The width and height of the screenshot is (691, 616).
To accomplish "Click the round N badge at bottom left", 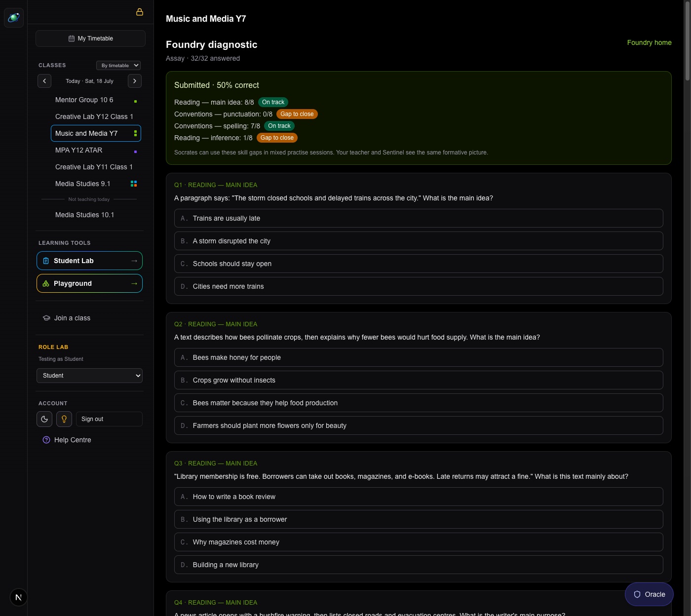I will [19, 597].
